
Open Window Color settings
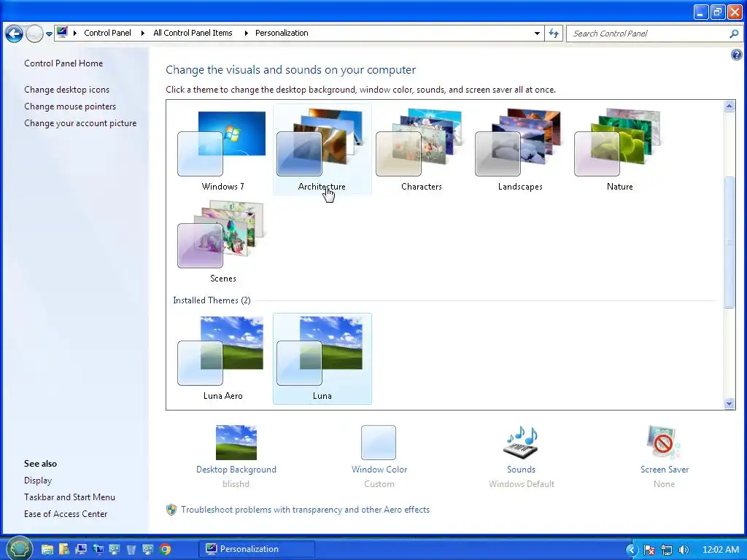(379, 456)
